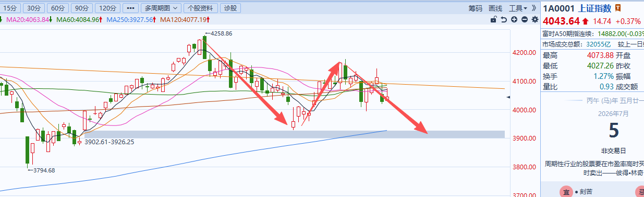This screenshot has height=197, width=644.
Task: Click the more periods ellipsis button
Action: point(130,8)
